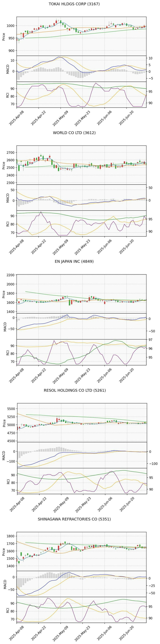Click the Price axis label on RESOL HOLDINGS chart
This screenshot has width=160, height=644.
click(x=4, y=423)
